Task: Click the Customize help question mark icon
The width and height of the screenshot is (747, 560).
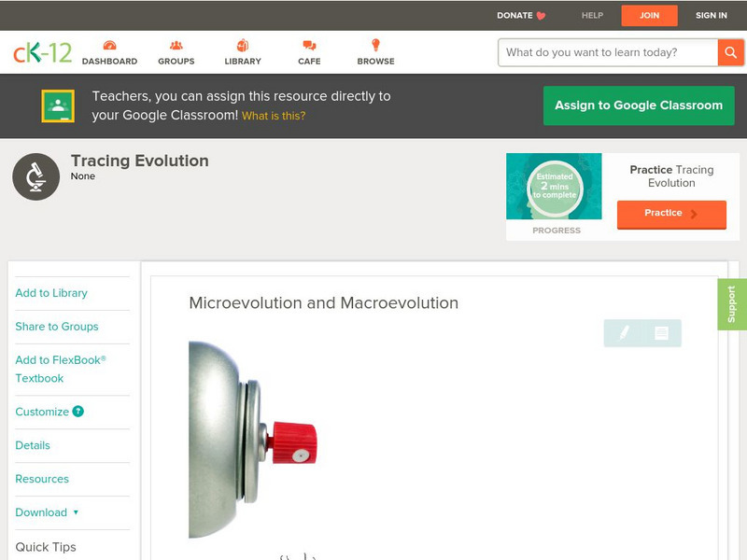Action: click(78, 412)
